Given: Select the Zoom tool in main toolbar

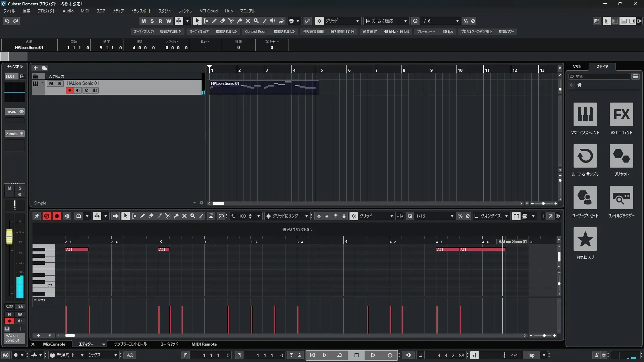Looking at the screenshot, I should click(x=256, y=21).
